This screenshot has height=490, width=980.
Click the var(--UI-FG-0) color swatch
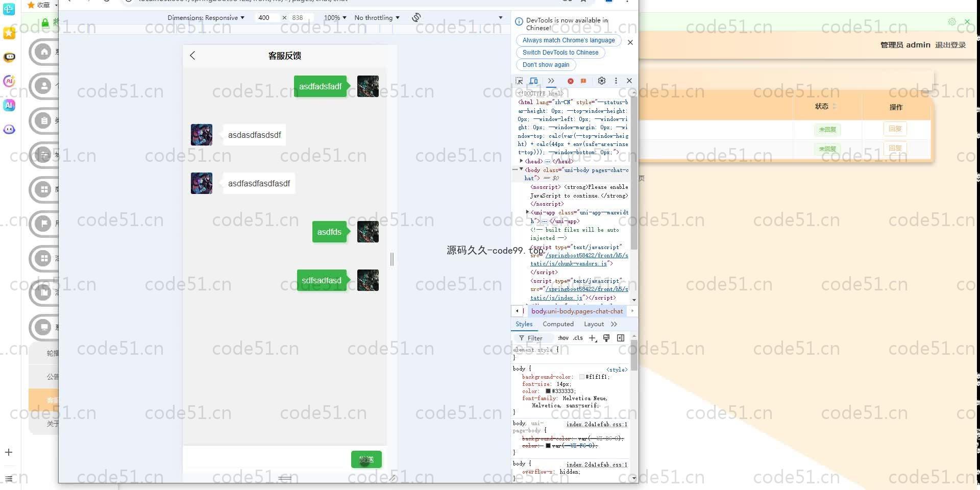click(x=548, y=446)
